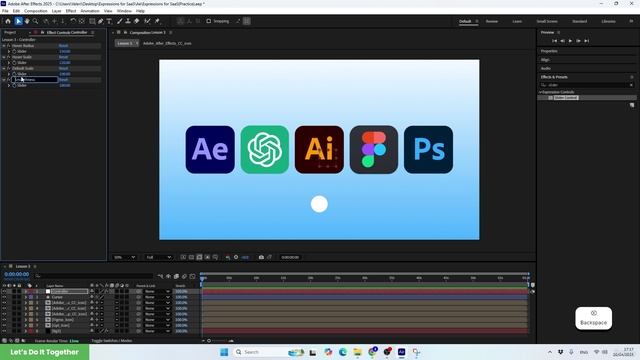
Task: Reset the Hover Scale effect
Action: click(63, 57)
